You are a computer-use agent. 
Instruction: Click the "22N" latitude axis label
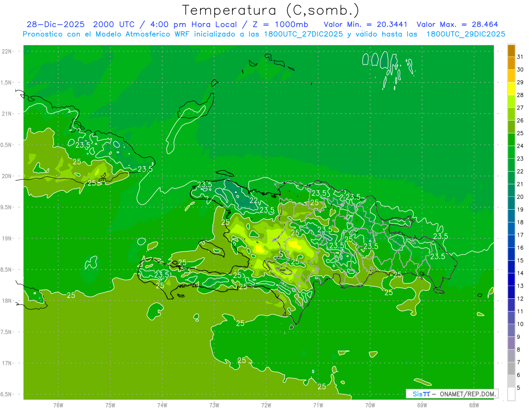7,51
